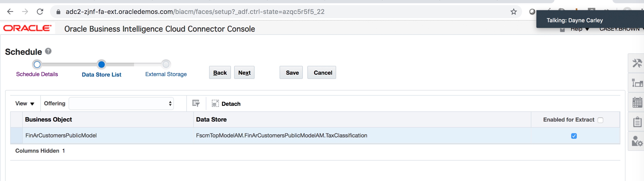The height and width of the screenshot is (181, 644).
Task: Open the Offering dropdown list
Action: tap(121, 103)
